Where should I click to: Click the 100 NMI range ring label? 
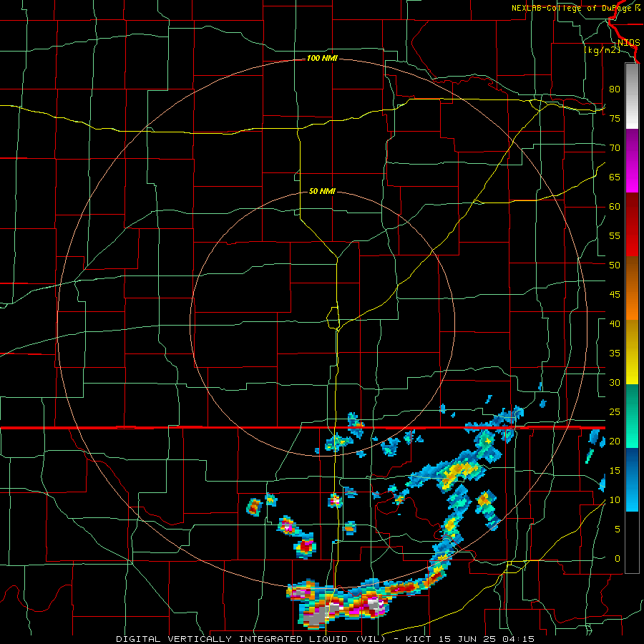point(322,59)
